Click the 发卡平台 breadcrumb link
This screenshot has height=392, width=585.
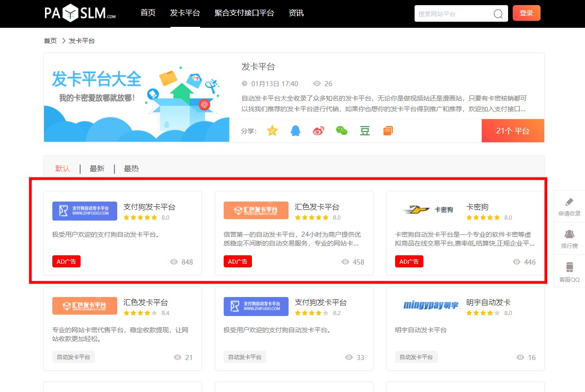pyautogui.click(x=82, y=41)
